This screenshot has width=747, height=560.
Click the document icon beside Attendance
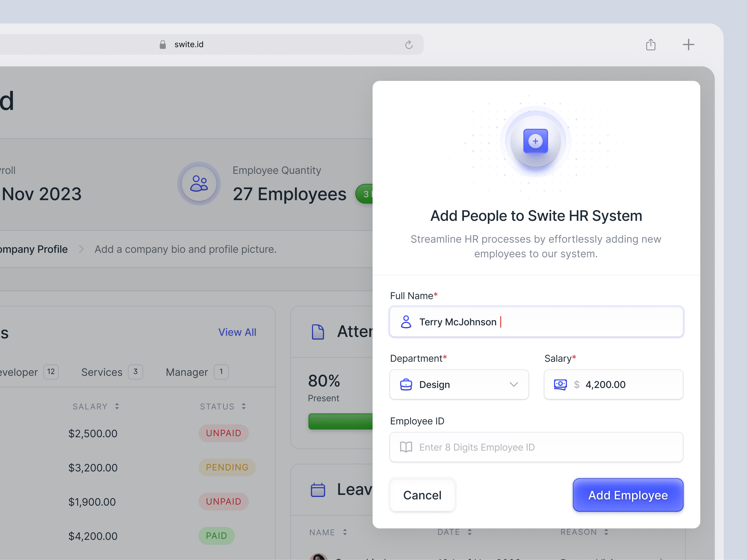[317, 332]
